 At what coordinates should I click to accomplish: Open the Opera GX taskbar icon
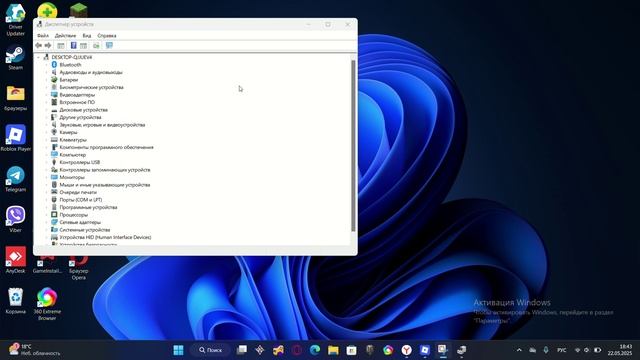point(297,350)
